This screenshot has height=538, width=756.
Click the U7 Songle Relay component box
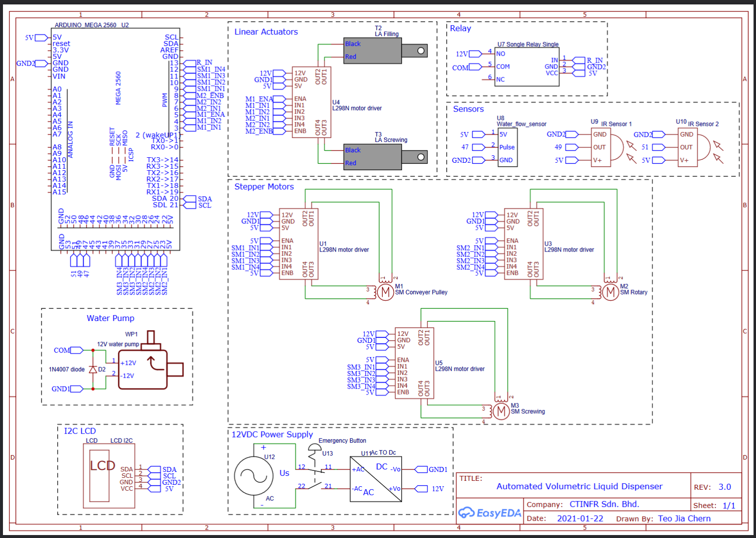coord(527,67)
